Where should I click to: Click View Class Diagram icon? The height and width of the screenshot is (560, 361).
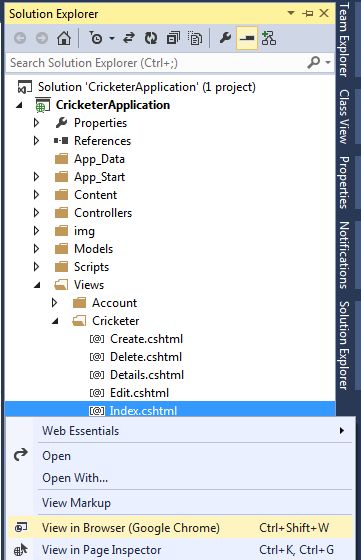point(269,38)
